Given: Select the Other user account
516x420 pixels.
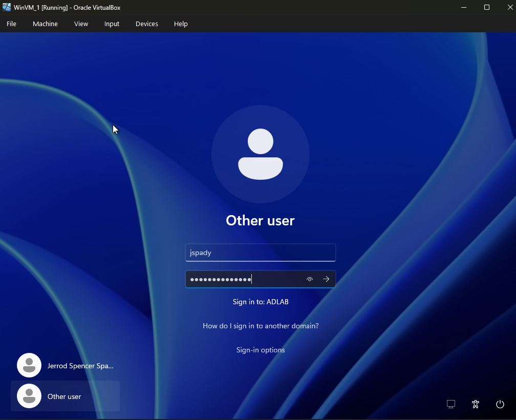Looking at the screenshot, I should 65,396.
